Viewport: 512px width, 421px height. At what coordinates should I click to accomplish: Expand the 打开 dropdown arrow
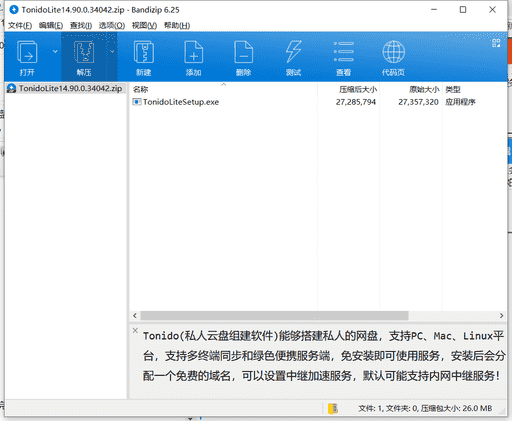55,51
